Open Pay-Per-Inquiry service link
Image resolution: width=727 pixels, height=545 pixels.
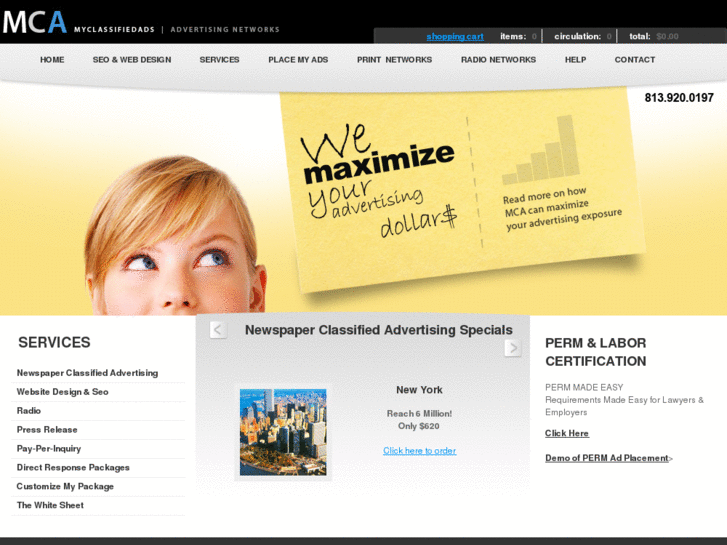tap(49, 449)
